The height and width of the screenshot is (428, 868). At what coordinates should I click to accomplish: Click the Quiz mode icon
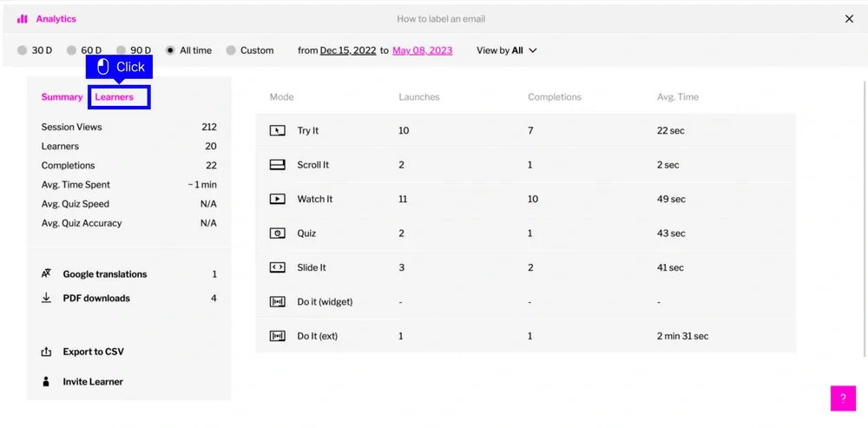[x=278, y=234]
